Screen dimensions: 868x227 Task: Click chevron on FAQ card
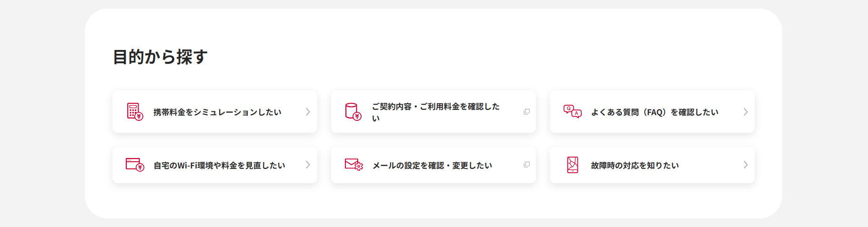point(746,112)
